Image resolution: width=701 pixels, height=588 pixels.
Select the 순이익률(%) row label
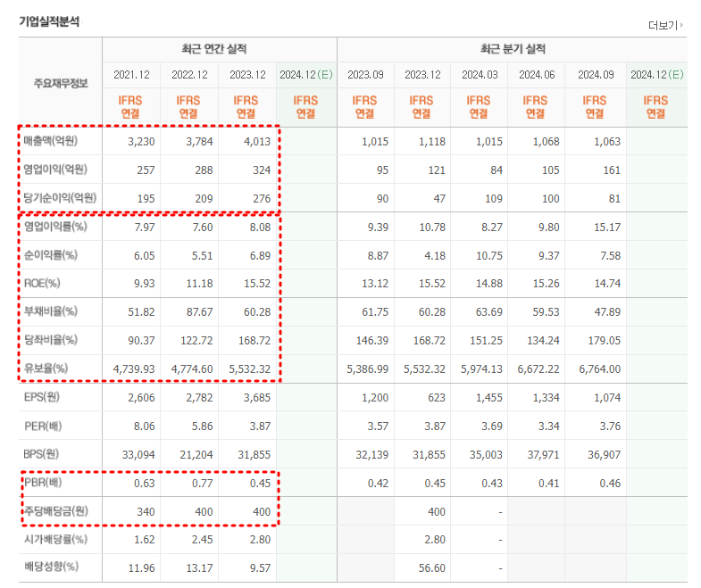coord(51,255)
